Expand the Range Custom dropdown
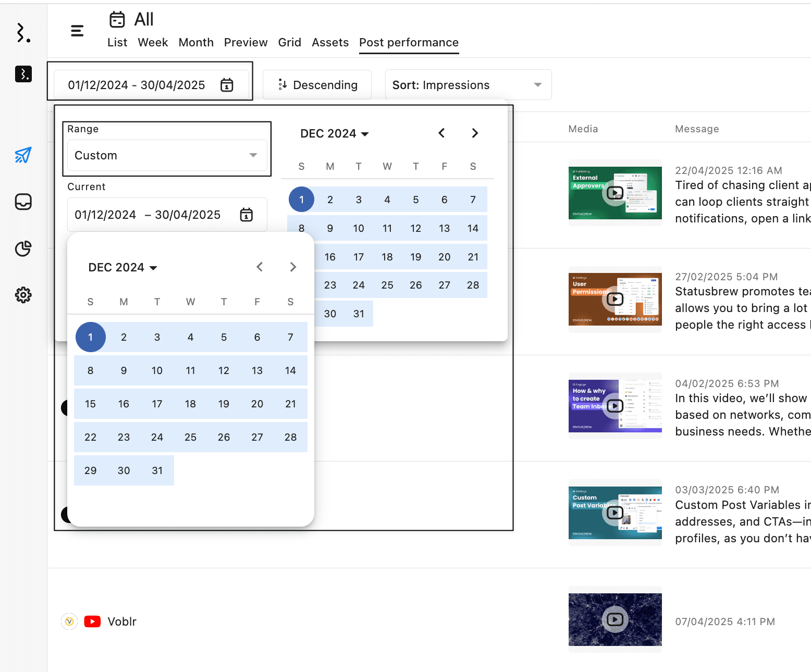The height and width of the screenshot is (672, 811). (166, 155)
